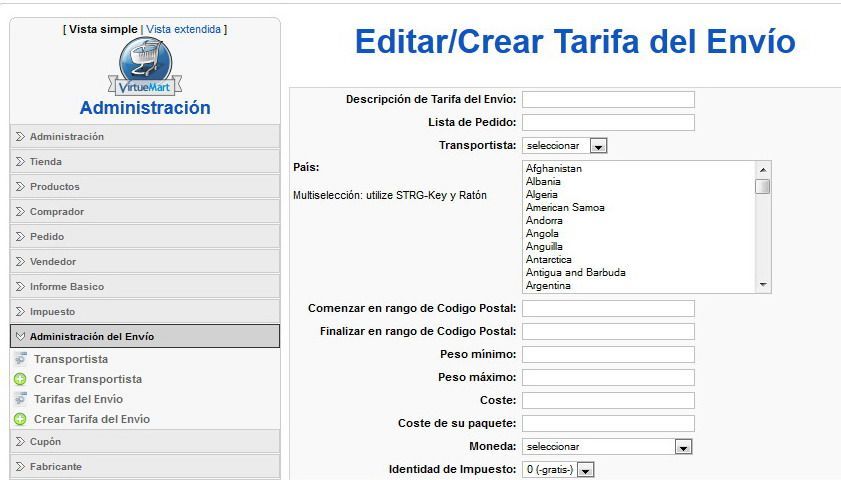Select Antarctica in the País list
Screen dimensions: 841x480
pyautogui.click(x=549, y=260)
